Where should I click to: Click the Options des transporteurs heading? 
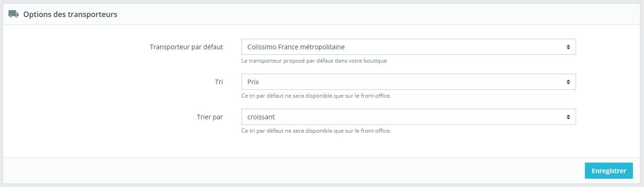coord(70,14)
